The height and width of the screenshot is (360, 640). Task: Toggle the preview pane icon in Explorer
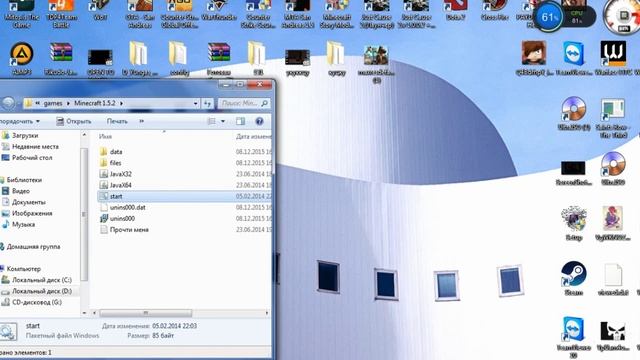click(x=240, y=121)
